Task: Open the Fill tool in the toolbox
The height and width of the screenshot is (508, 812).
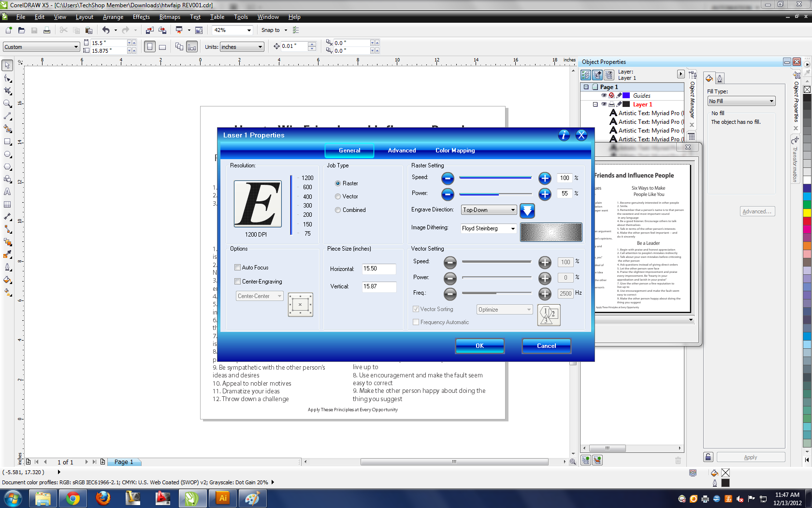Action: tap(7, 279)
